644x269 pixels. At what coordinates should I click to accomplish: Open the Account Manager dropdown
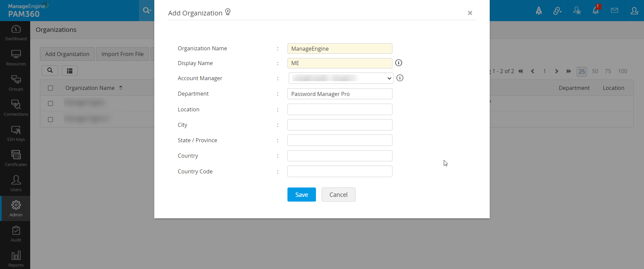341,78
